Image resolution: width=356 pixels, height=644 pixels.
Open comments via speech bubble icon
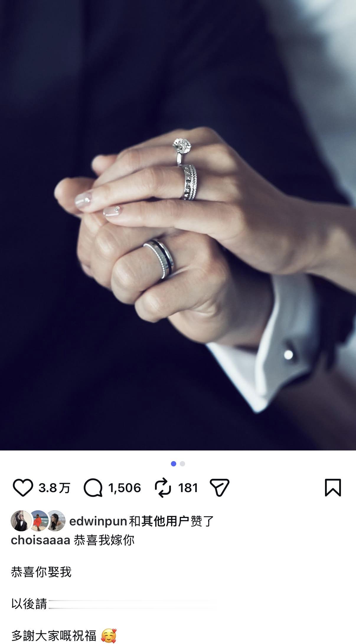[x=93, y=488]
